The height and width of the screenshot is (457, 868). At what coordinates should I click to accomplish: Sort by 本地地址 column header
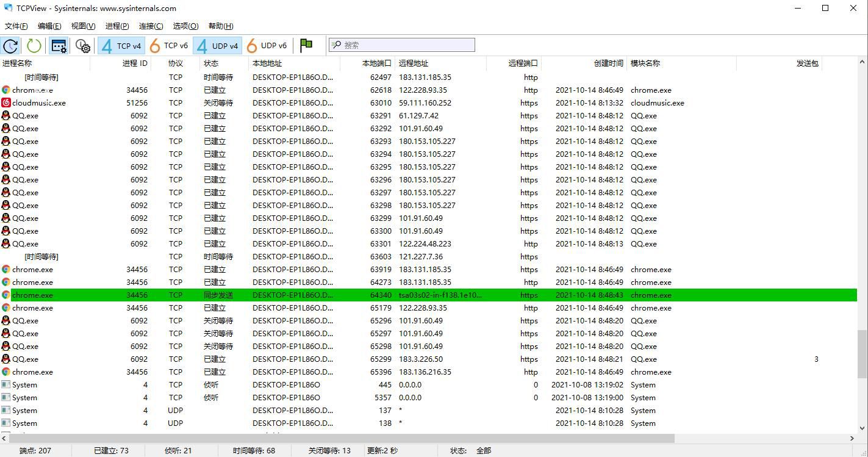coord(295,63)
